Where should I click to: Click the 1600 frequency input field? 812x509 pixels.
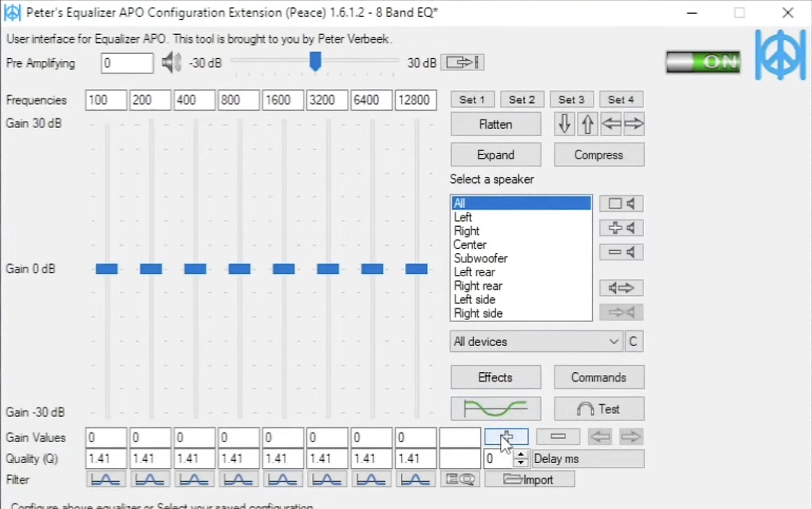click(283, 100)
